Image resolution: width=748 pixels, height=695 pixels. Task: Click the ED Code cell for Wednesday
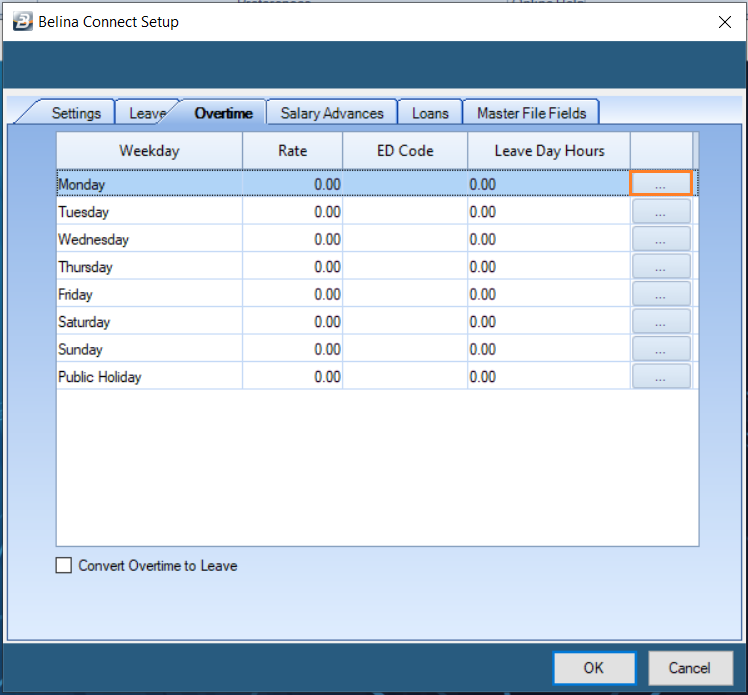[x=405, y=239]
